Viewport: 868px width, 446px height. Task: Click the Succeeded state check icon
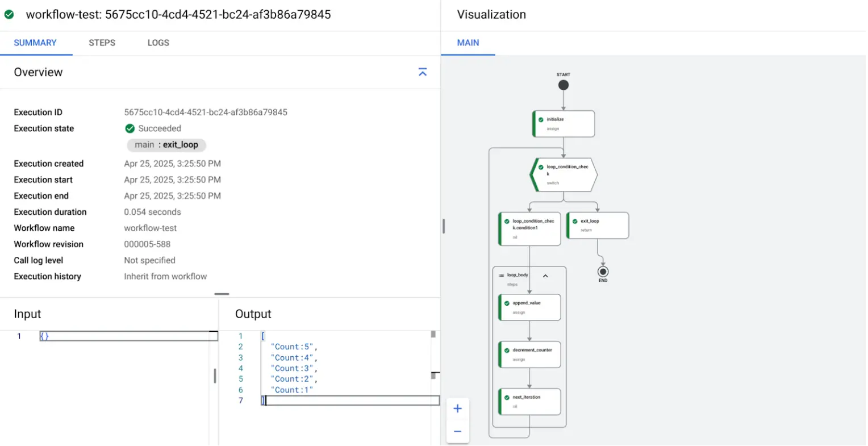coord(130,128)
